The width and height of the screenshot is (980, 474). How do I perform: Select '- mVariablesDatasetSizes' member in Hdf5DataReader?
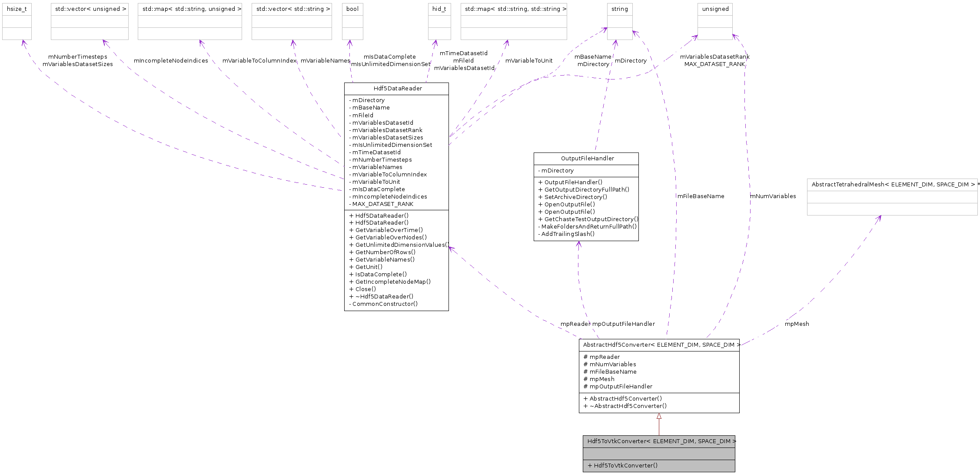click(386, 138)
